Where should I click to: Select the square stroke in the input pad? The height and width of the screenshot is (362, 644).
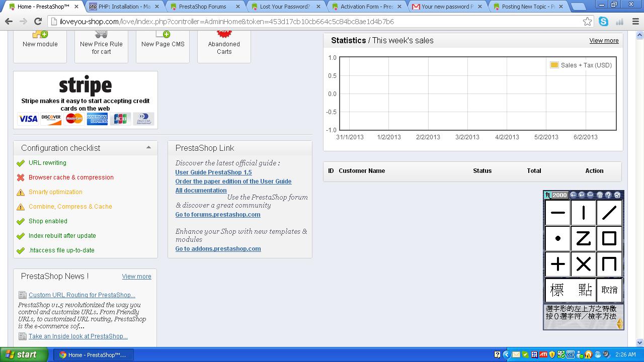point(609,238)
